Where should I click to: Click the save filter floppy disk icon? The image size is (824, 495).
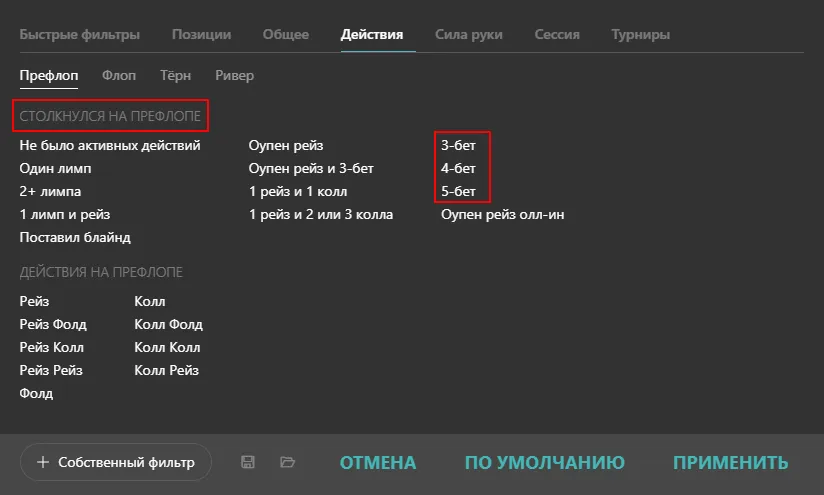(248, 462)
